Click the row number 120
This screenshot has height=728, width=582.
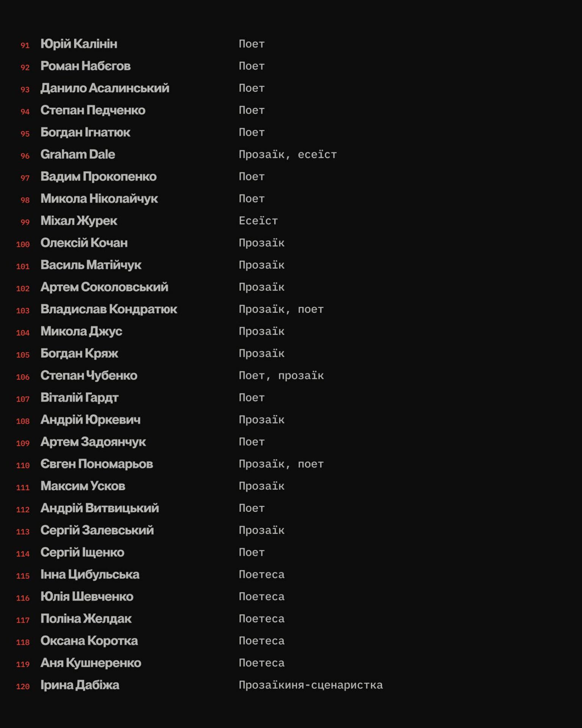point(23,686)
